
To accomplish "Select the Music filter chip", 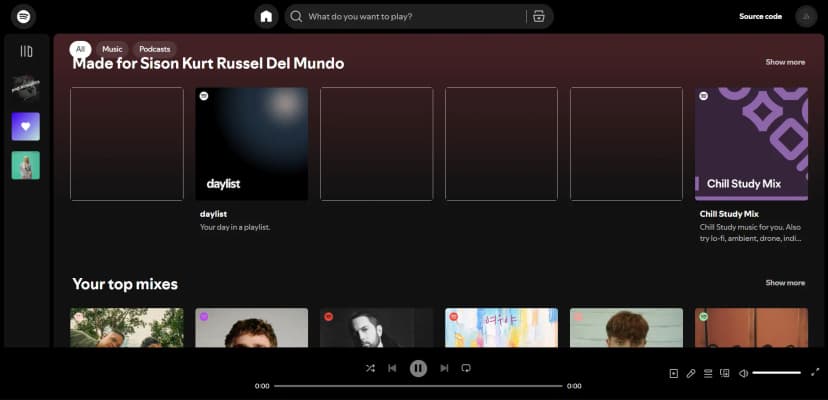I will (x=112, y=49).
